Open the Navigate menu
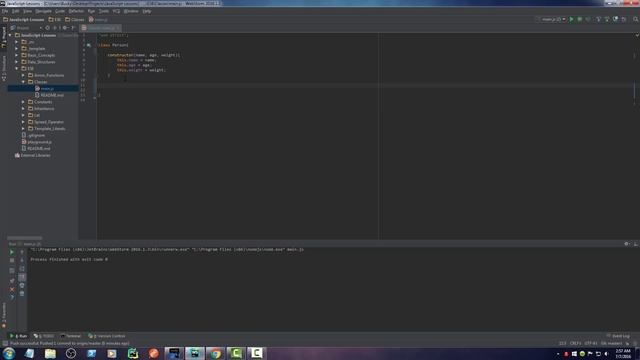The height and width of the screenshot is (360, 640). pyautogui.click(x=43, y=11)
